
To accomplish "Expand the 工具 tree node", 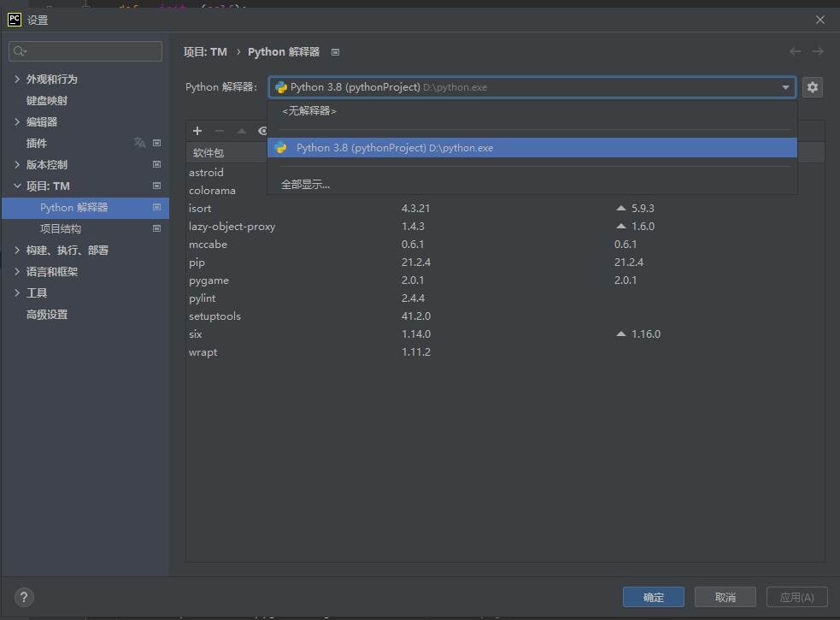I will click(x=17, y=292).
